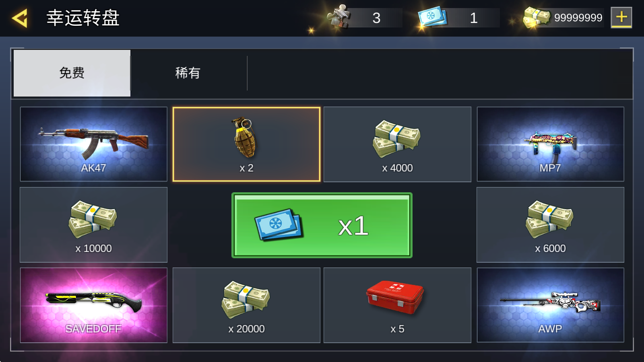
Task: Tap the blue ticket icon in header
Action: pyautogui.click(x=432, y=17)
